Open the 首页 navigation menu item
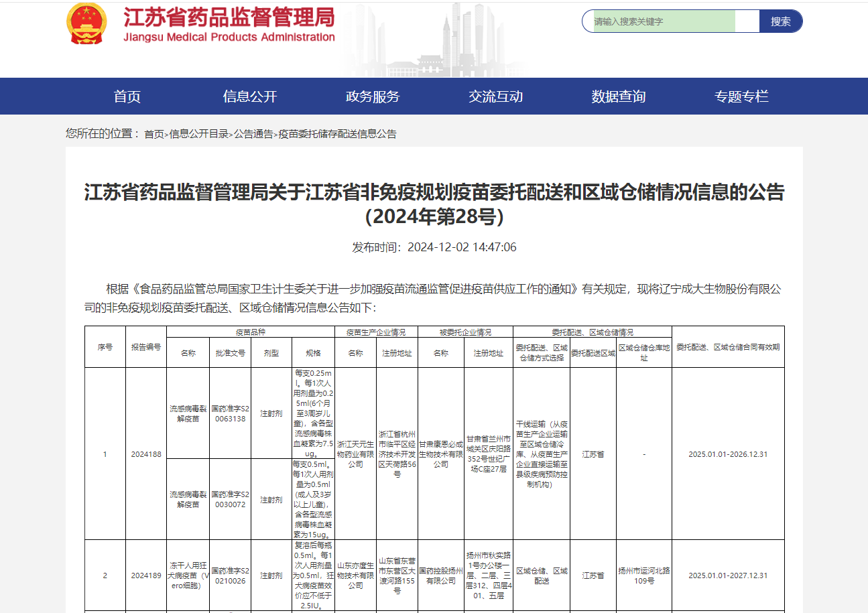 (x=127, y=96)
